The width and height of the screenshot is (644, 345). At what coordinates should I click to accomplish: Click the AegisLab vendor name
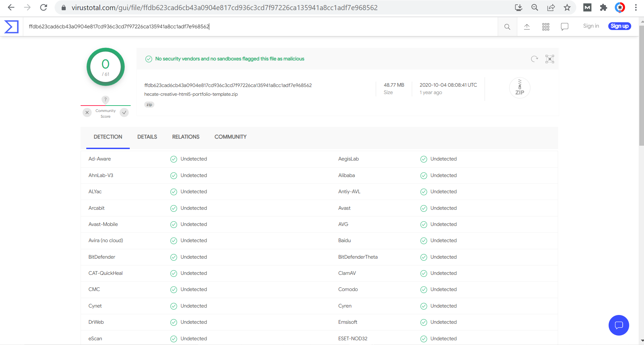coord(348,159)
